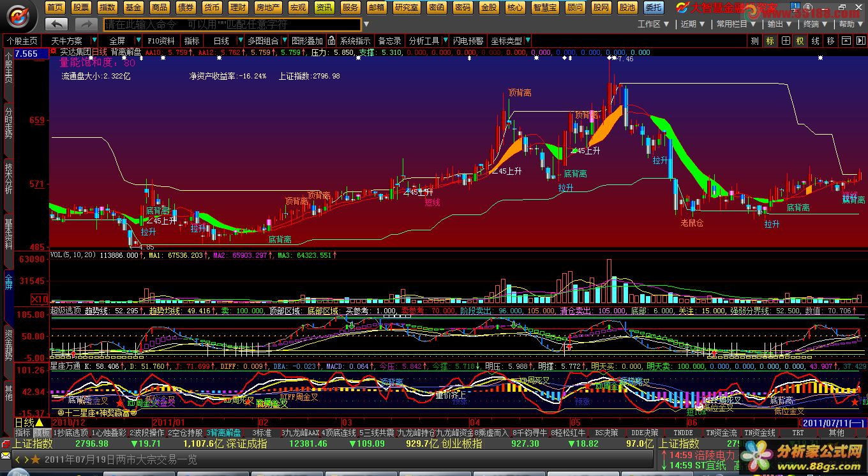Click the right arrow in news ticker

[26, 459]
